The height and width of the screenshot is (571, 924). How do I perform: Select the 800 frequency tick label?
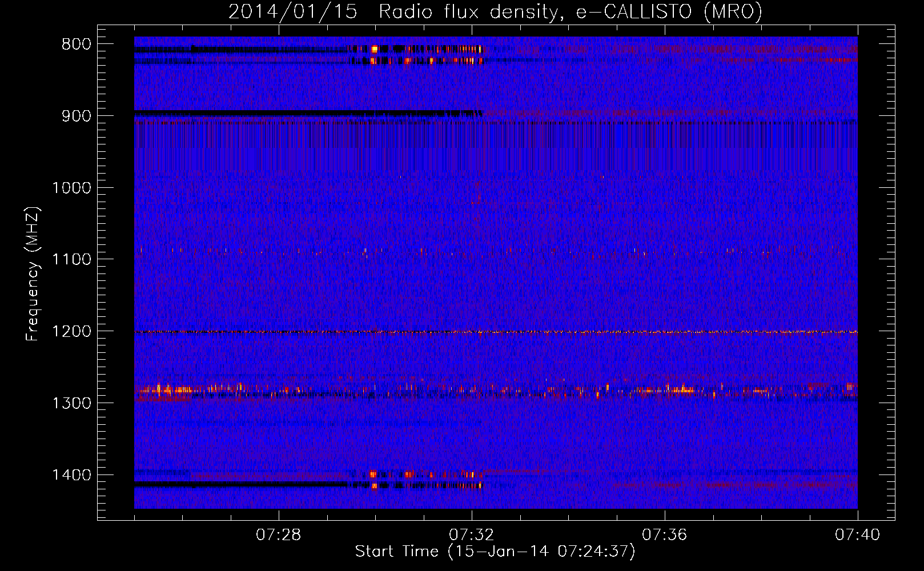tap(76, 45)
